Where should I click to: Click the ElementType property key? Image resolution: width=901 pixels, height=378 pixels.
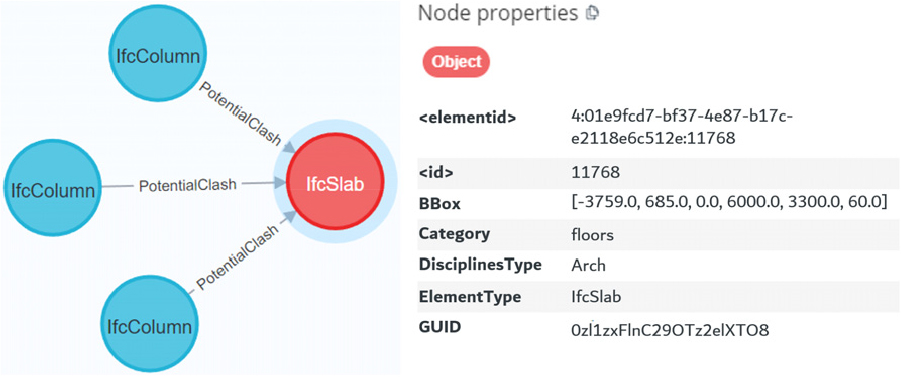[470, 296]
